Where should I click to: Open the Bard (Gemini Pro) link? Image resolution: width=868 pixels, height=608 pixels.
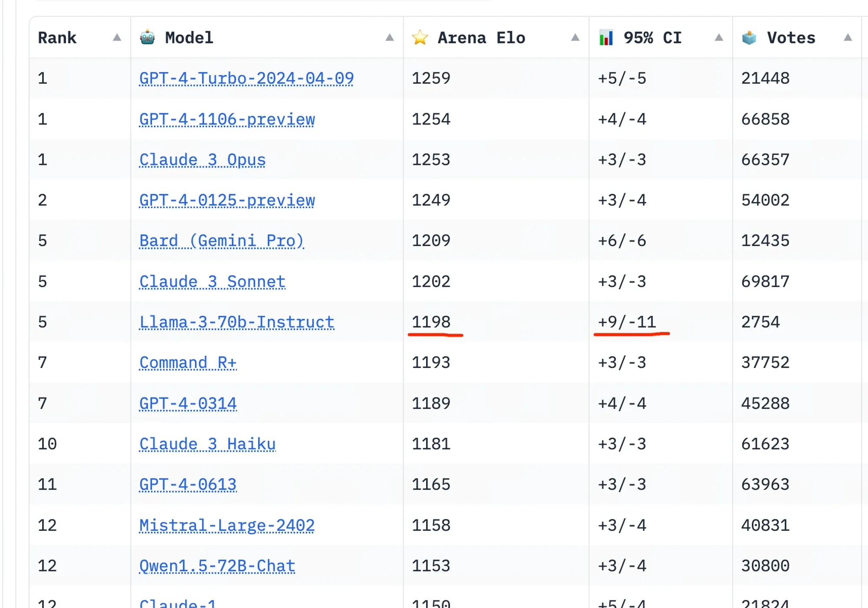(221, 241)
